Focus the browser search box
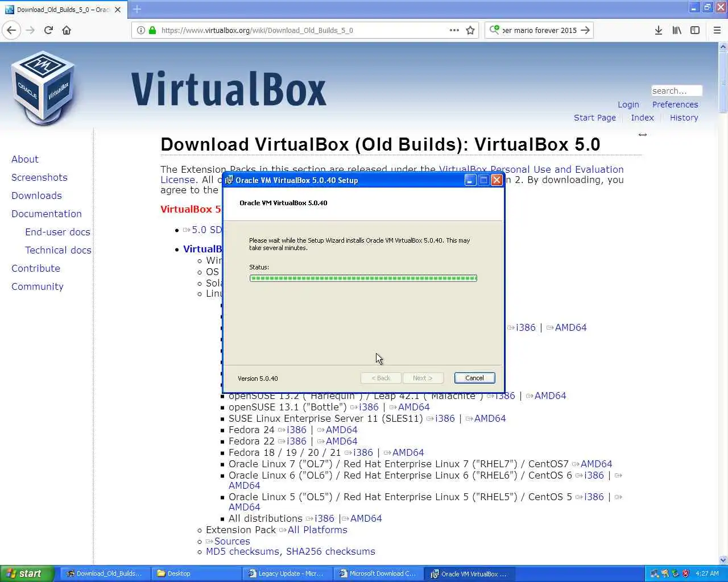This screenshot has height=582, width=728. pos(539,30)
